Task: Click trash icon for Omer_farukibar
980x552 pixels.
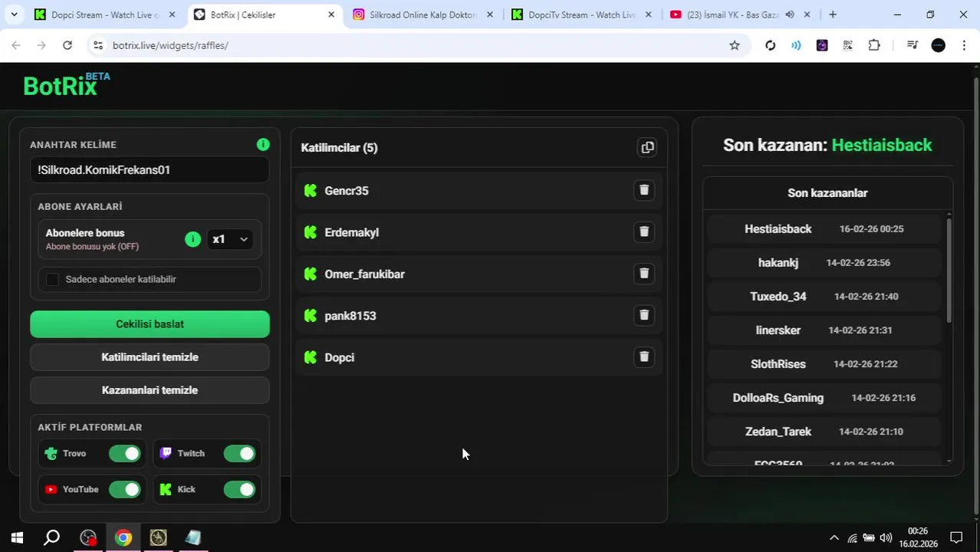Action: pos(644,274)
